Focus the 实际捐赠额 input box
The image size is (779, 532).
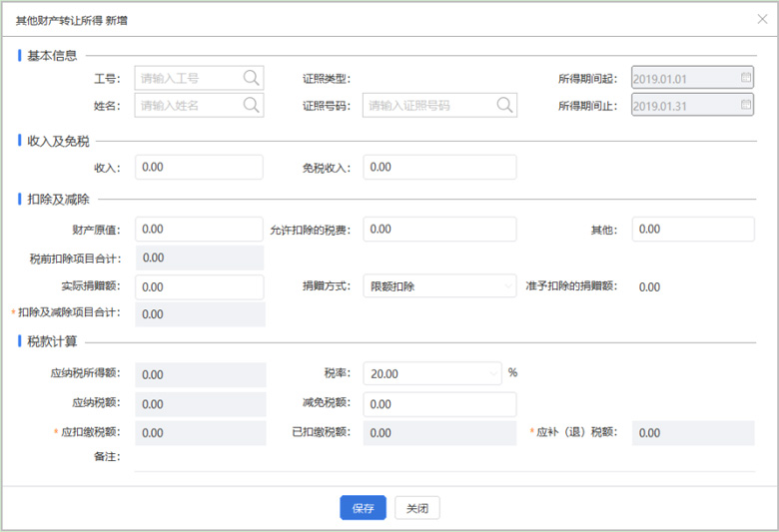point(199,287)
